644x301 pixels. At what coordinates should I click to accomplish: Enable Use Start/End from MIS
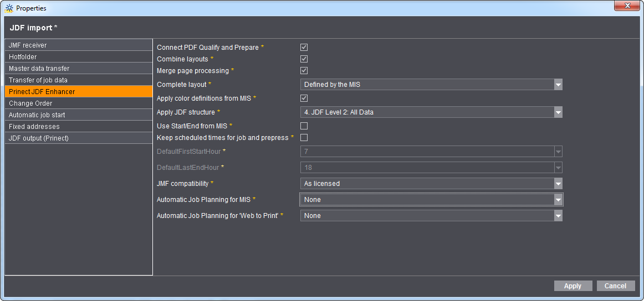tap(304, 126)
